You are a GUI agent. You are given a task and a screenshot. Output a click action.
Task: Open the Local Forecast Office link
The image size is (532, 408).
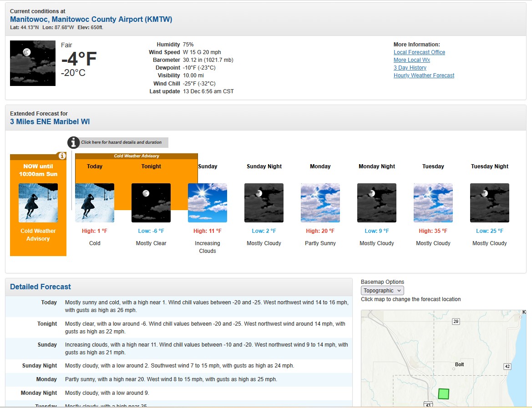[419, 52]
